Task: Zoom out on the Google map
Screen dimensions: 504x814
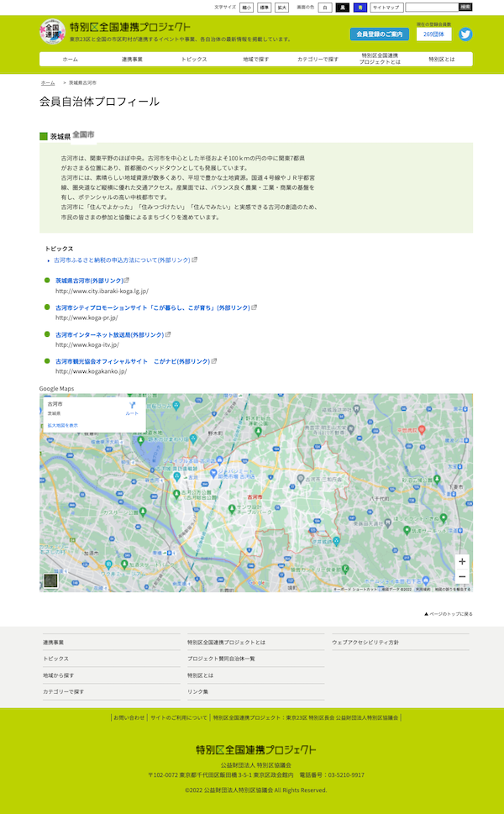Action: [462, 577]
